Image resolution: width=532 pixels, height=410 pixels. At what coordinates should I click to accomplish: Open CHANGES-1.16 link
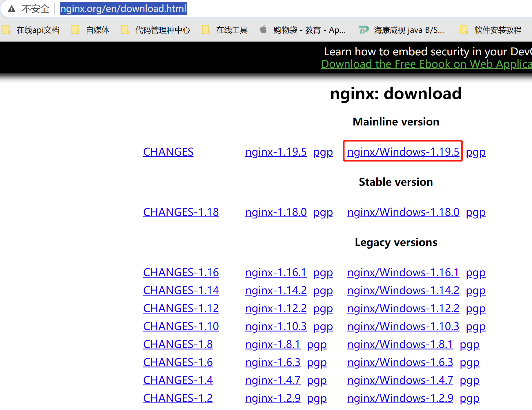point(181,273)
